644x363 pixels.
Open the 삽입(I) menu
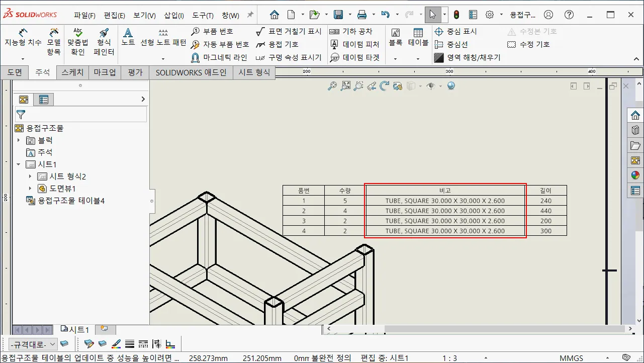pos(174,15)
